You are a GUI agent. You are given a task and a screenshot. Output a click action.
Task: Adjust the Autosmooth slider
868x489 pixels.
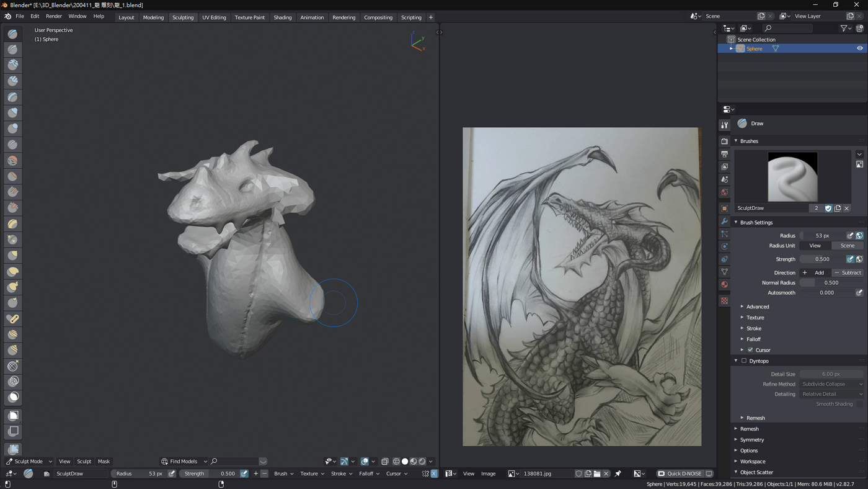point(826,293)
